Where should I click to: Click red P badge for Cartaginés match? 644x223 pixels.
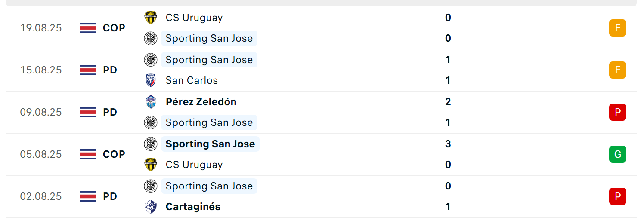(618, 196)
